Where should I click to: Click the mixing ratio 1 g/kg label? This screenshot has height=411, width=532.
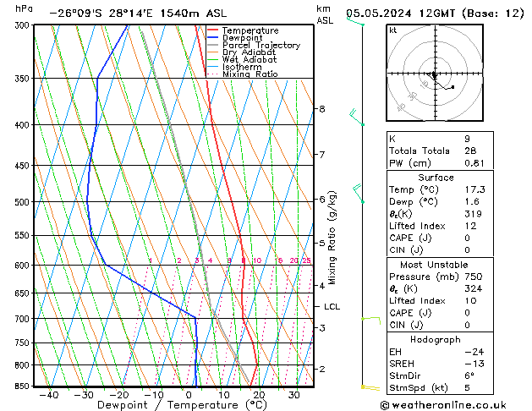pos(151,260)
